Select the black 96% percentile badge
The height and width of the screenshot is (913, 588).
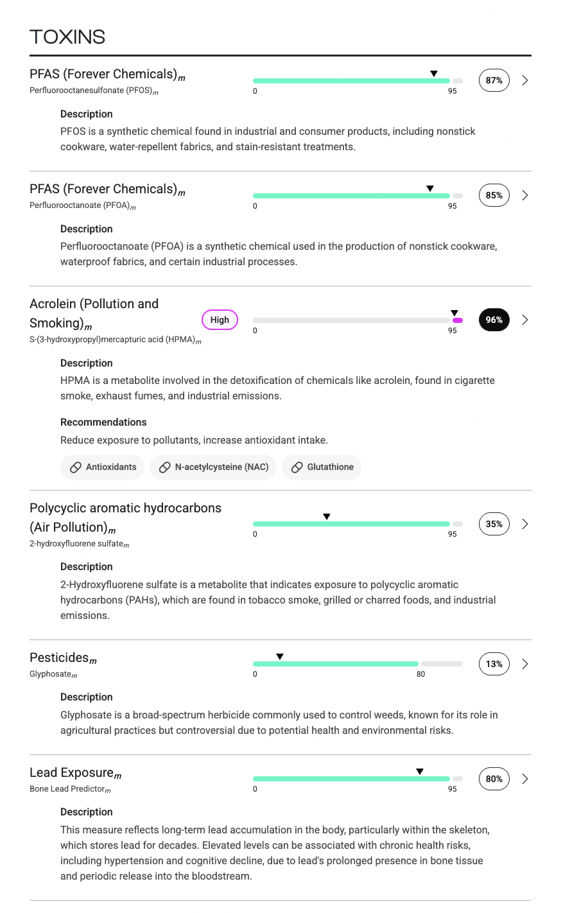coord(494,320)
